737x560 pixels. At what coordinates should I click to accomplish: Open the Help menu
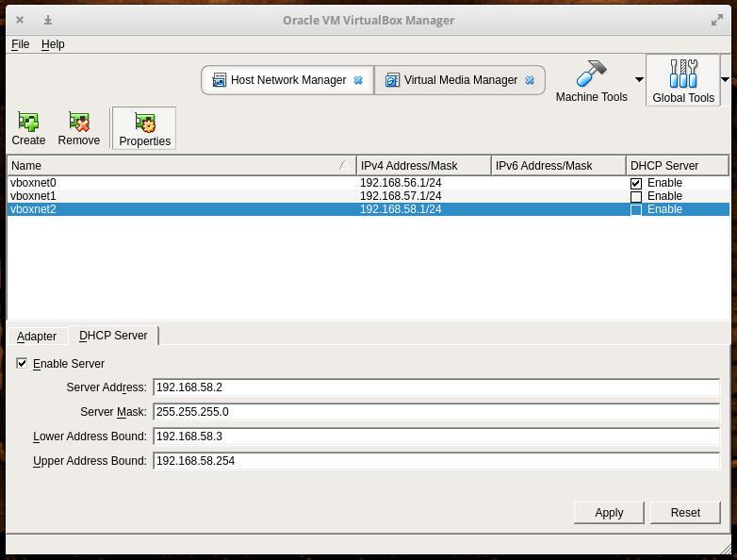point(53,44)
